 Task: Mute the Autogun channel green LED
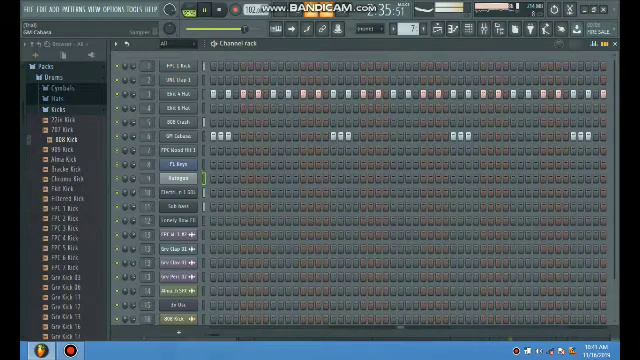[117, 179]
